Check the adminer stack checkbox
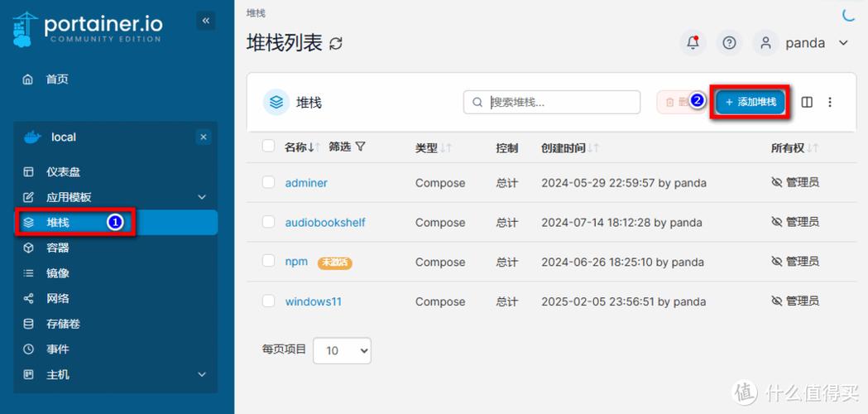 coord(268,182)
